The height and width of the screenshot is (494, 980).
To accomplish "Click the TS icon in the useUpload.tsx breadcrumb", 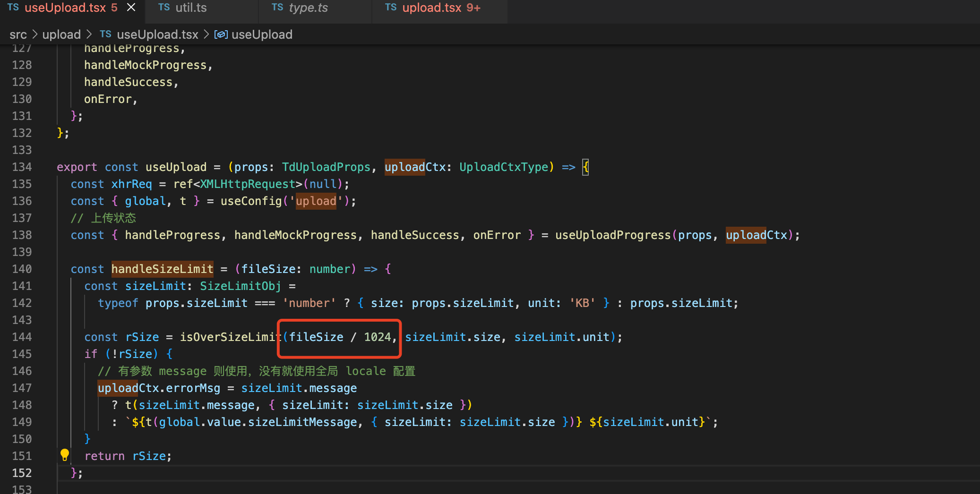I will (x=105, y=34).
